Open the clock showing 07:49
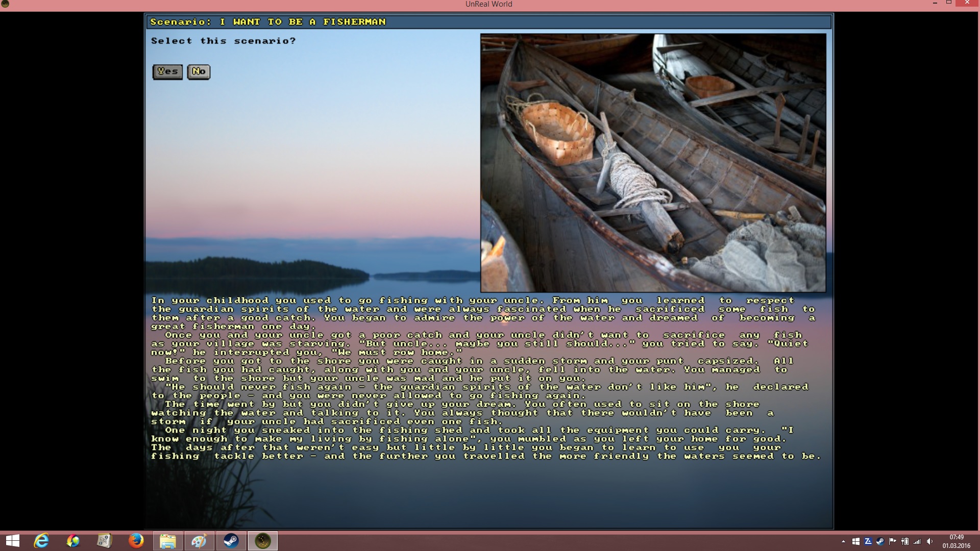 click(957, 541)
